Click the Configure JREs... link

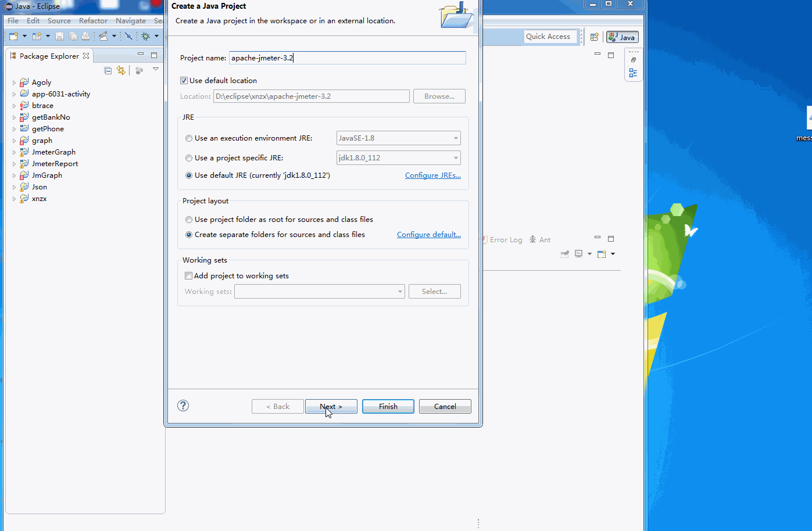433,175
